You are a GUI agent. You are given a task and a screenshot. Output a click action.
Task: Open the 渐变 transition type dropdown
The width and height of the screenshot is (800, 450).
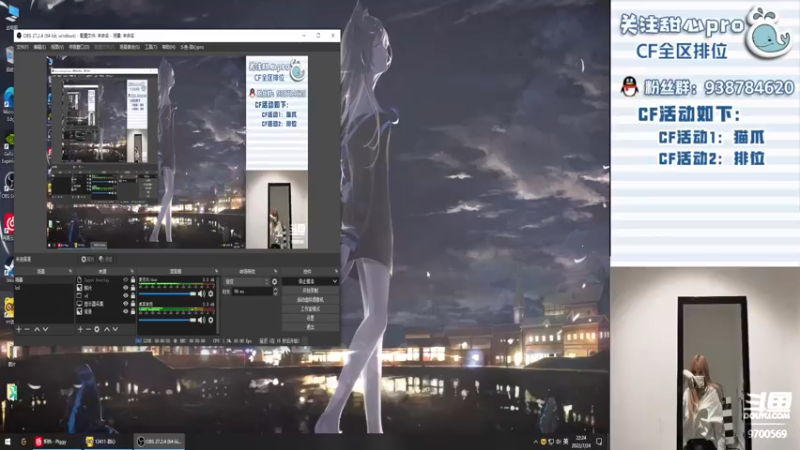247,282
